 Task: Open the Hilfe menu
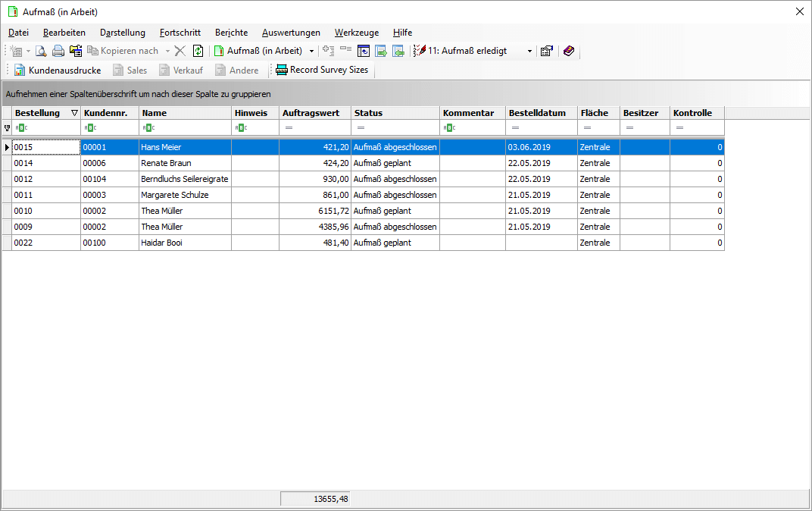(x=402, y=33)
